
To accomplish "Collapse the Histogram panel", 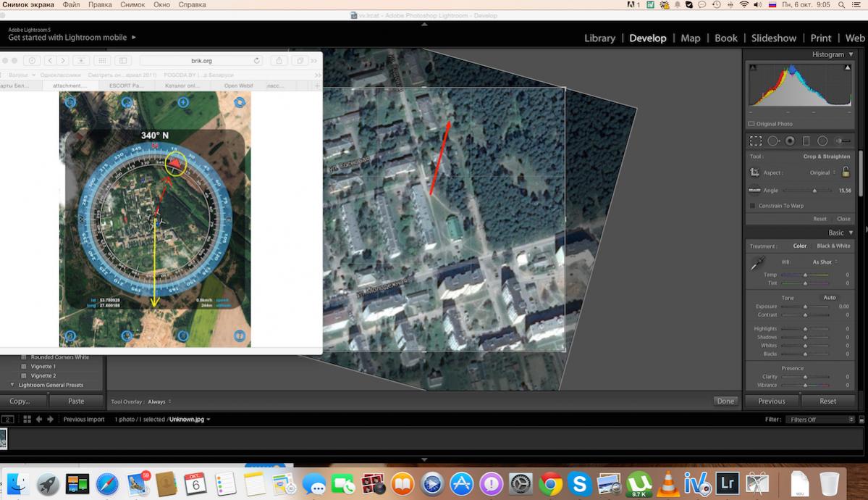I will point(851,54).
